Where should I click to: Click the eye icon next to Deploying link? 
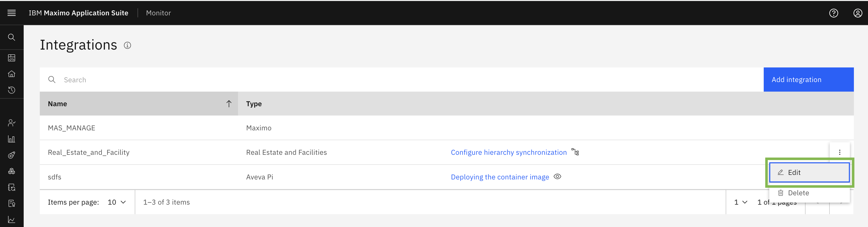tap(557, 176)
